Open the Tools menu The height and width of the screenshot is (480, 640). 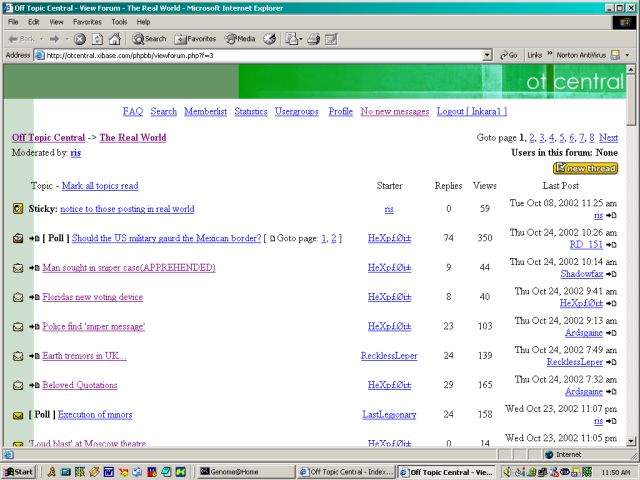[x=119, y=22]
